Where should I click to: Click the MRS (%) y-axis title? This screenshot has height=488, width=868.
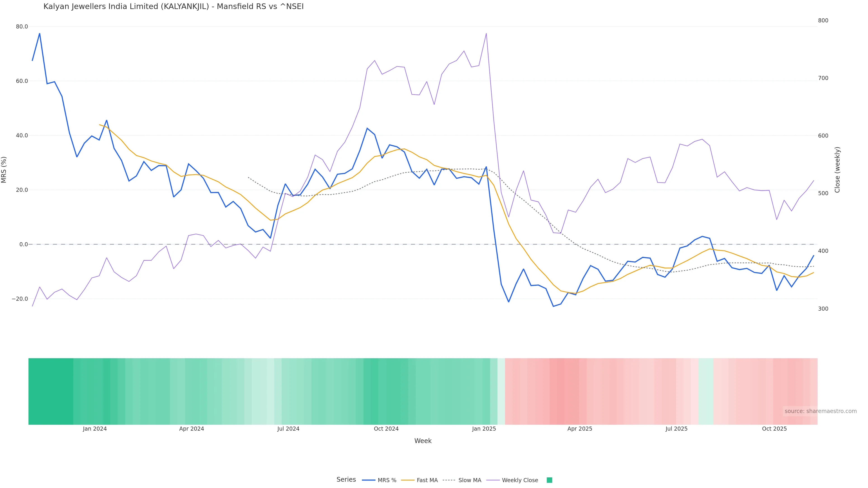pos(4,170)
